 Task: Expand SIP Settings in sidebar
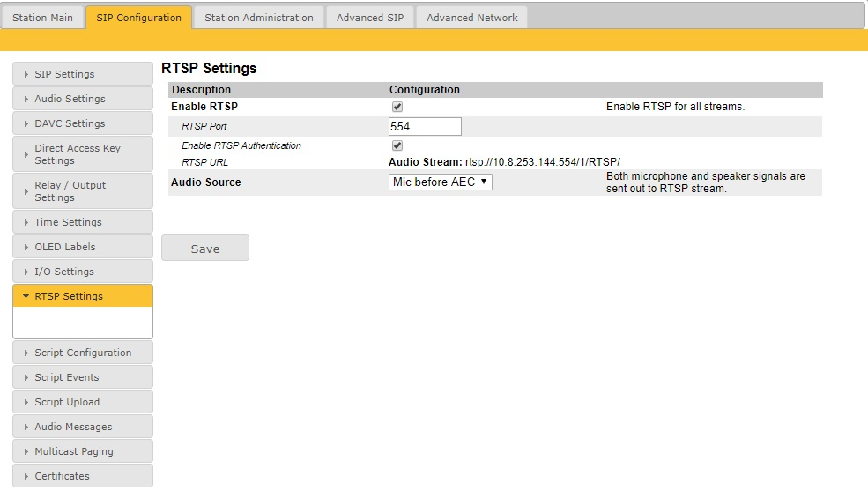pyautogui.click(x=83, y=74)
